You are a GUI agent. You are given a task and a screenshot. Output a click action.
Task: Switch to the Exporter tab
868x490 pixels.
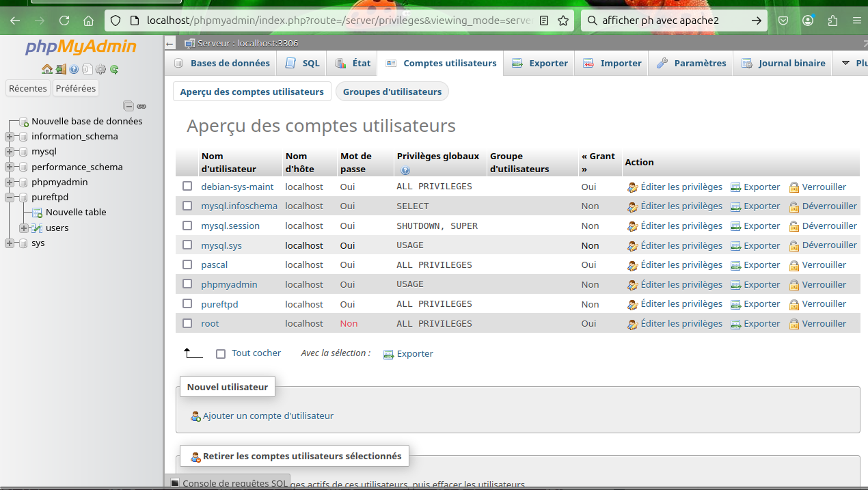[540, 63]
